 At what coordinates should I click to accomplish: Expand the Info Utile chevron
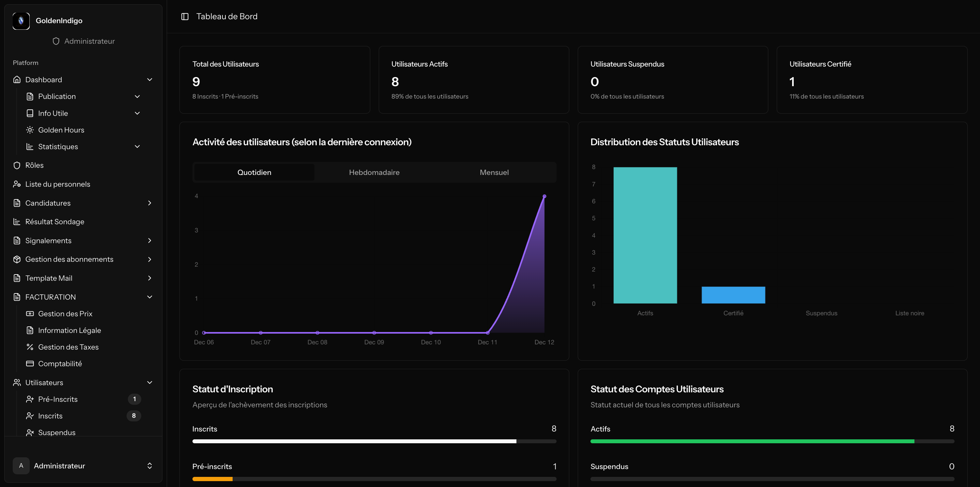coord(137,113)
